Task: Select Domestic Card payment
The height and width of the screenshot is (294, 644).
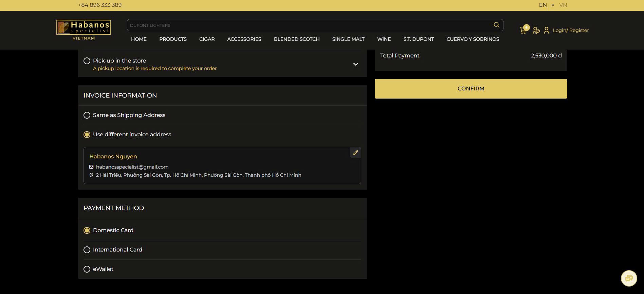Action: (x=87, y=230)
